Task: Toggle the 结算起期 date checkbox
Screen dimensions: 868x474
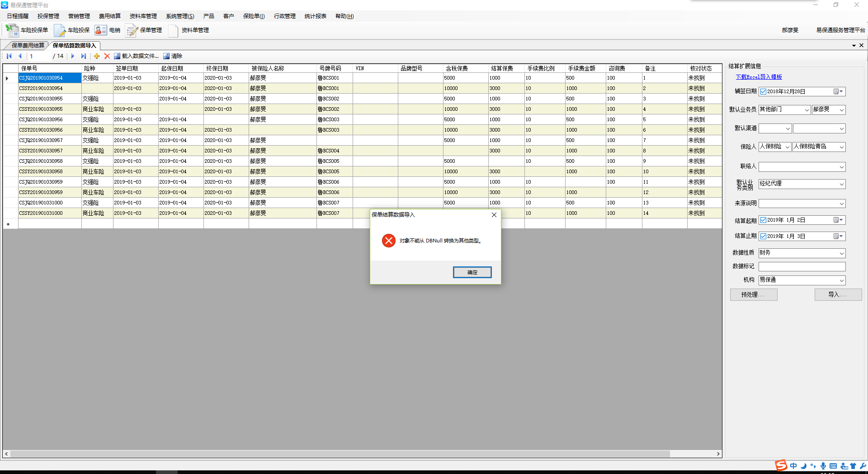Action: [x=764, y=220]
